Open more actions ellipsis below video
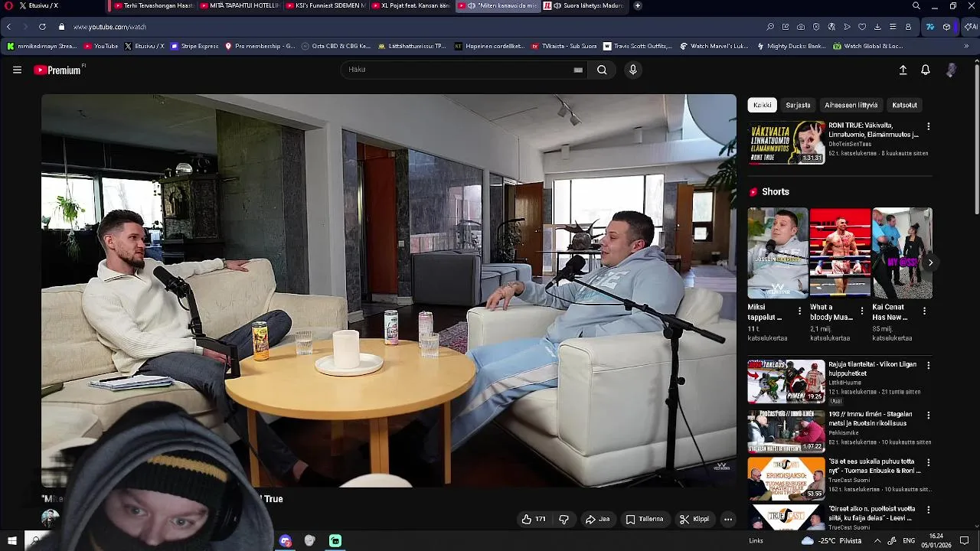The width and height of the screenshot is (980, 551). (728, 519)
